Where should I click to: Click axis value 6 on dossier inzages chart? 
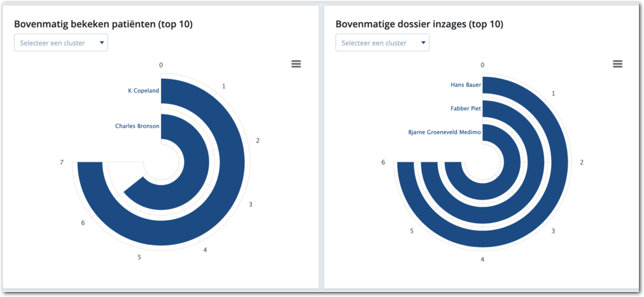click(x=383, y=163)
